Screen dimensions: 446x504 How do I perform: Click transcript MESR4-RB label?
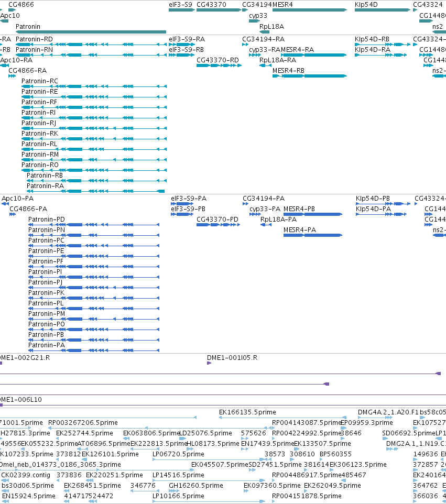pos(288,70)
